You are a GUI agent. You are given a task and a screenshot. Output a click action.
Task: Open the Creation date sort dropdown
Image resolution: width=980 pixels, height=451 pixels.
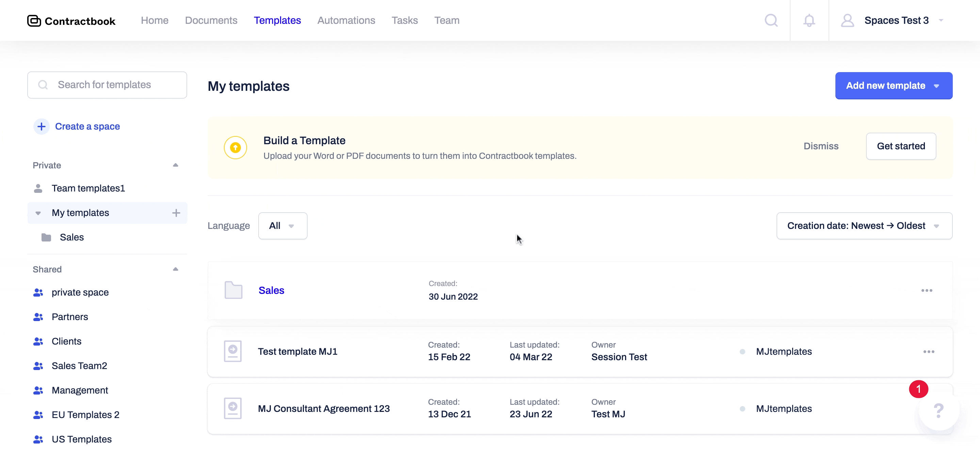coord(864,226)
